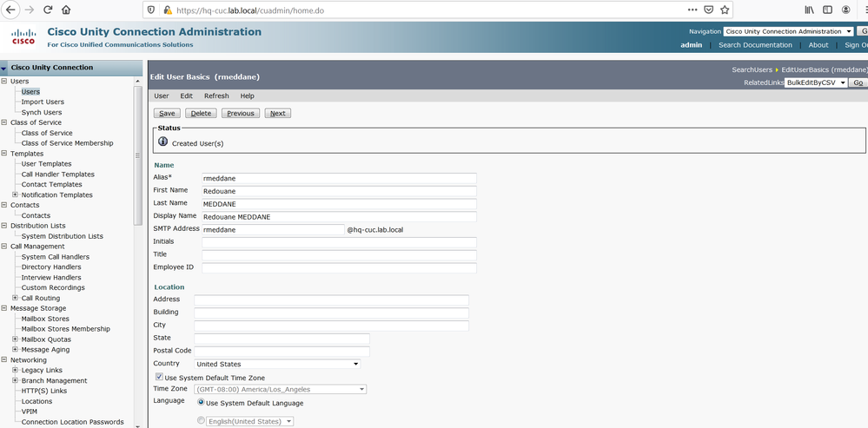Toggle the sidebar view icon

click(x=827, y=10)
